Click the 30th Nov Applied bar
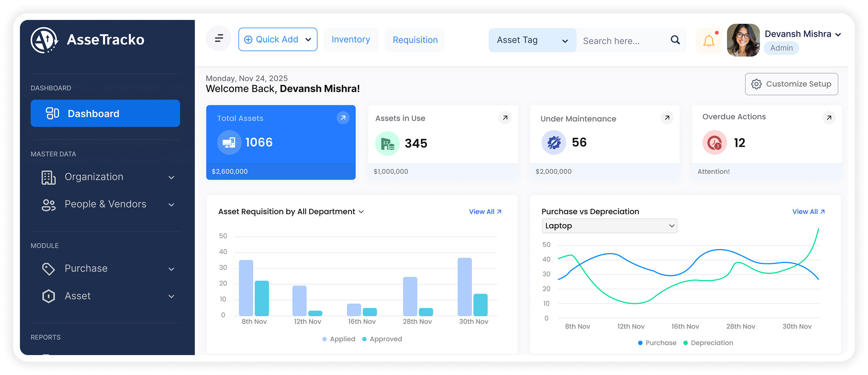The height and width of the screenshot is (375, 868). [x=464, y=286]
